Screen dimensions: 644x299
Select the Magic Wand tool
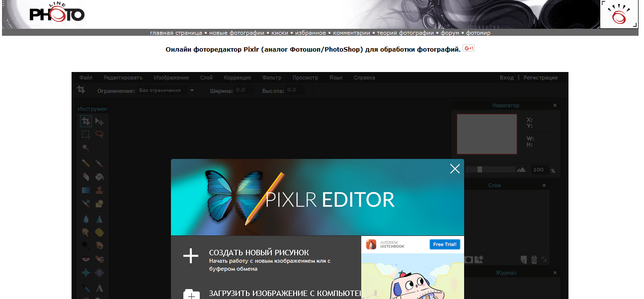coord(86,148)
